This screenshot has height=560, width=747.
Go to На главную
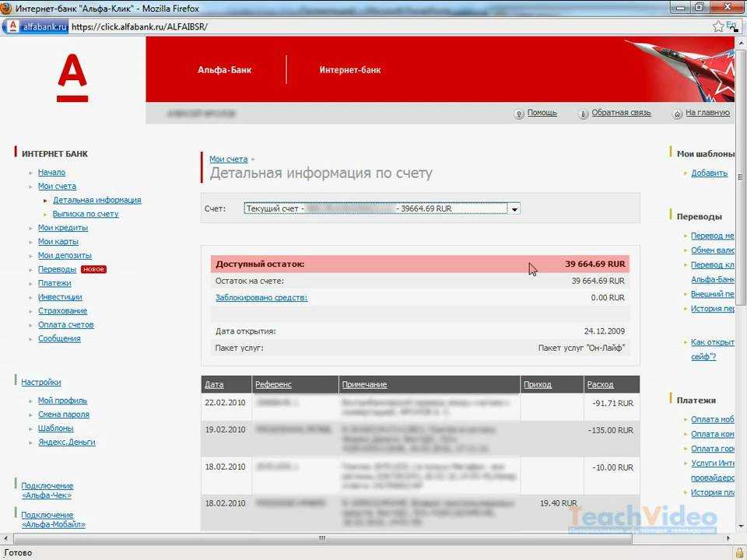(x=707, y=113)
